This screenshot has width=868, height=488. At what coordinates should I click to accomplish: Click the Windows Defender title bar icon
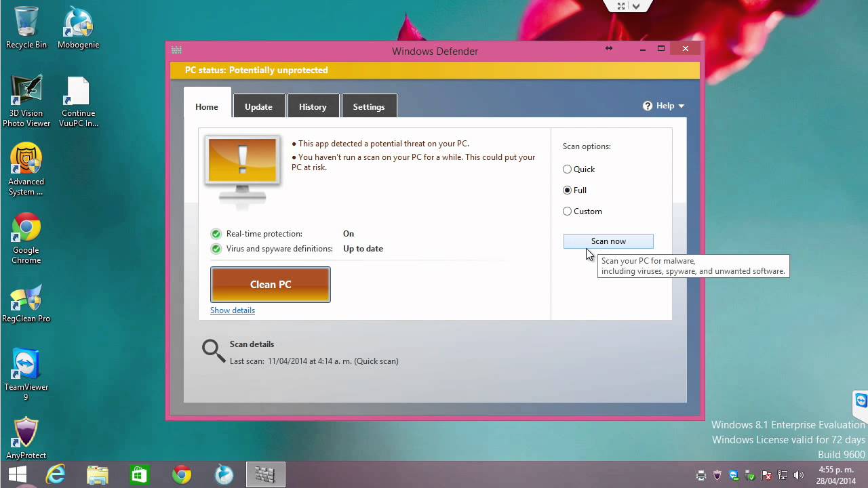pyautogui.click(x=176, y=50)
